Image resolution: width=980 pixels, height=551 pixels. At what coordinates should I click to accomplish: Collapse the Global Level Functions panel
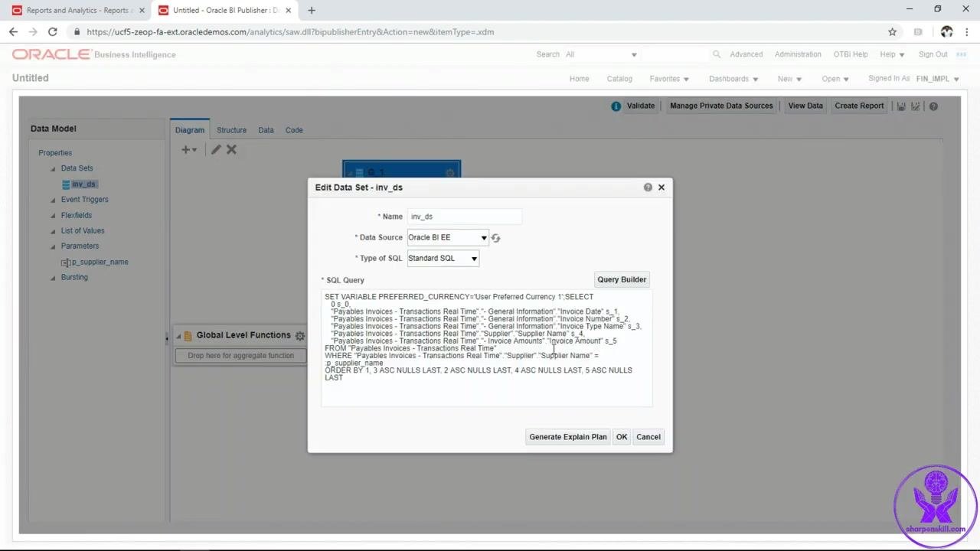[179, 336]
